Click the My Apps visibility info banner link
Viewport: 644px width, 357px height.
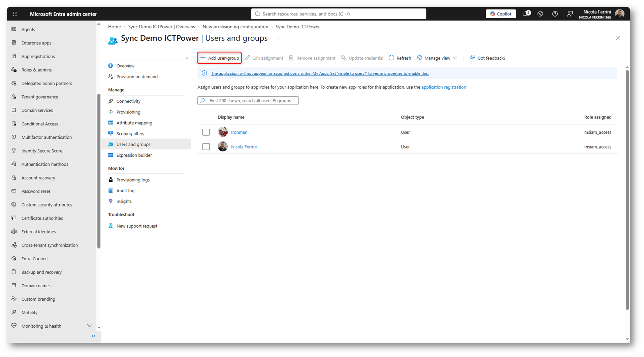coord(320,73)
